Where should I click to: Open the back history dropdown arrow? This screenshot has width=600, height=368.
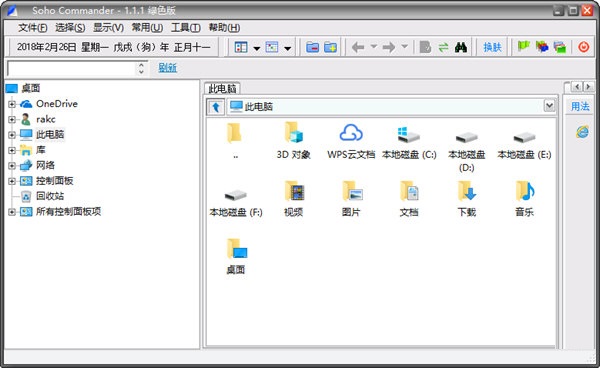373,47
